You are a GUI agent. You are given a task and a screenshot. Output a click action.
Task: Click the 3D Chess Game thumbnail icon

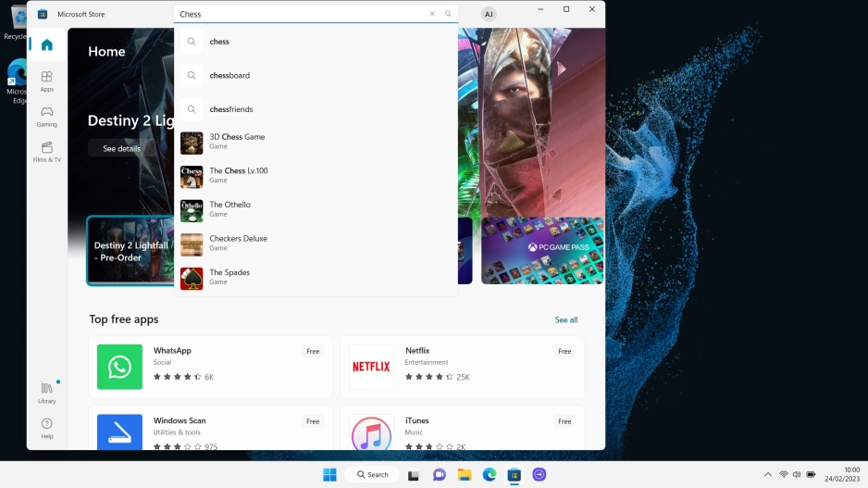(192, 143)
